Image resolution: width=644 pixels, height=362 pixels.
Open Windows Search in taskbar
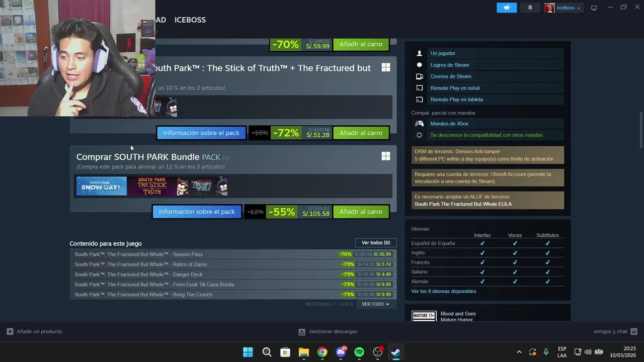[x=267, y=352]
